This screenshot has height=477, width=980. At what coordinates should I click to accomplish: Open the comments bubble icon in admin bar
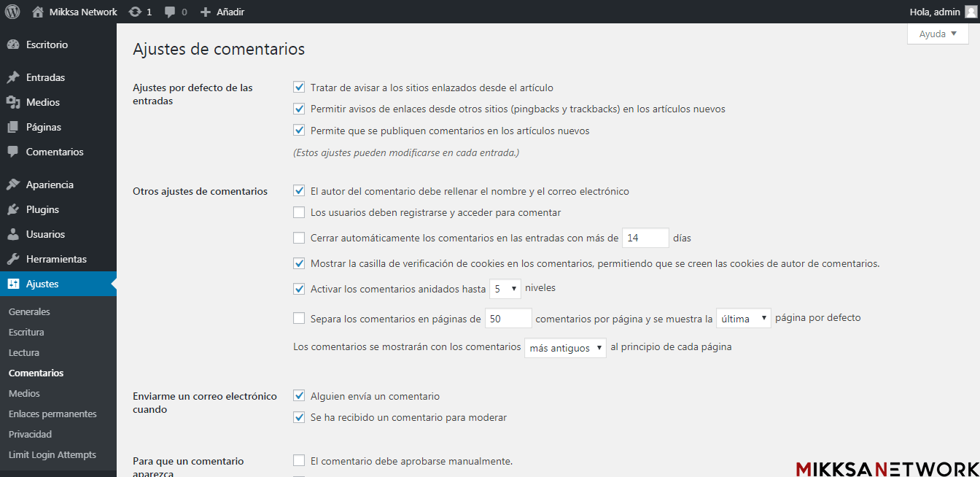(171, 12)
